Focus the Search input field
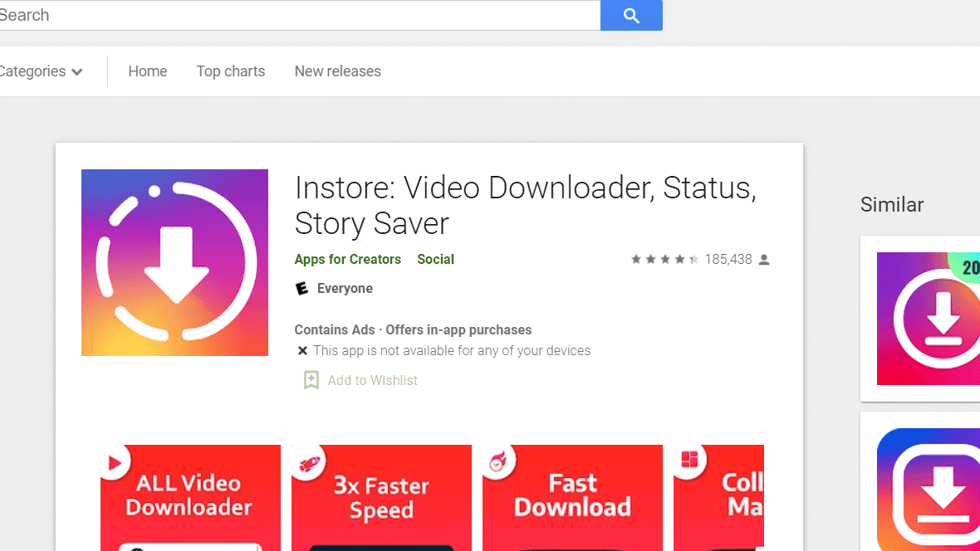Viewport: 980px width, 551px height. pos(300,15)
